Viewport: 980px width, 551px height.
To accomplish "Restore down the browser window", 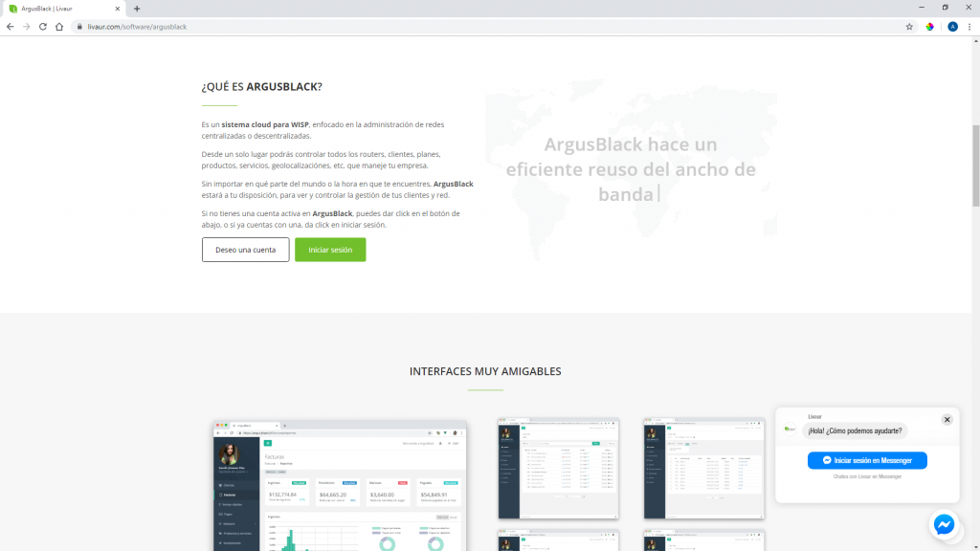I will point(945,8).
